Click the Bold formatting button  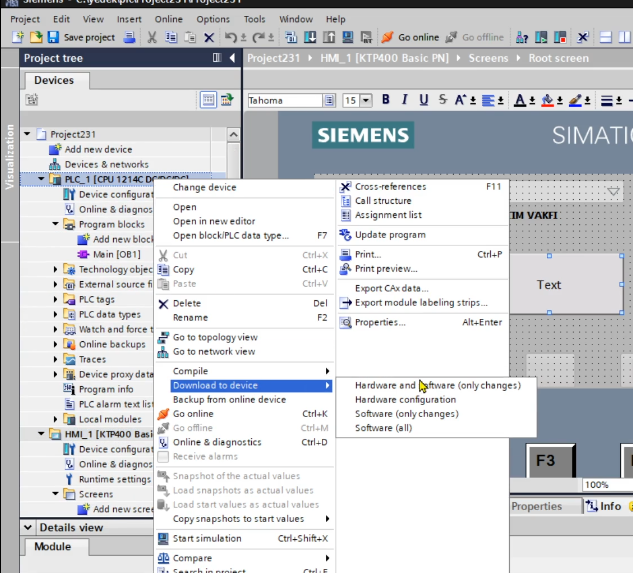click(386, 99)
